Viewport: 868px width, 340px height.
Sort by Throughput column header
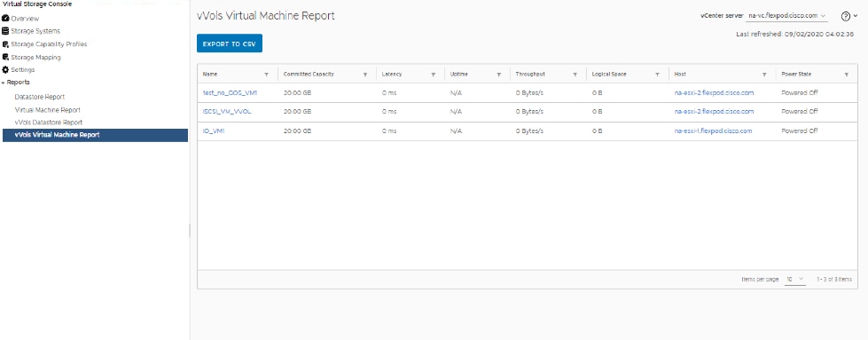point(530,74)
